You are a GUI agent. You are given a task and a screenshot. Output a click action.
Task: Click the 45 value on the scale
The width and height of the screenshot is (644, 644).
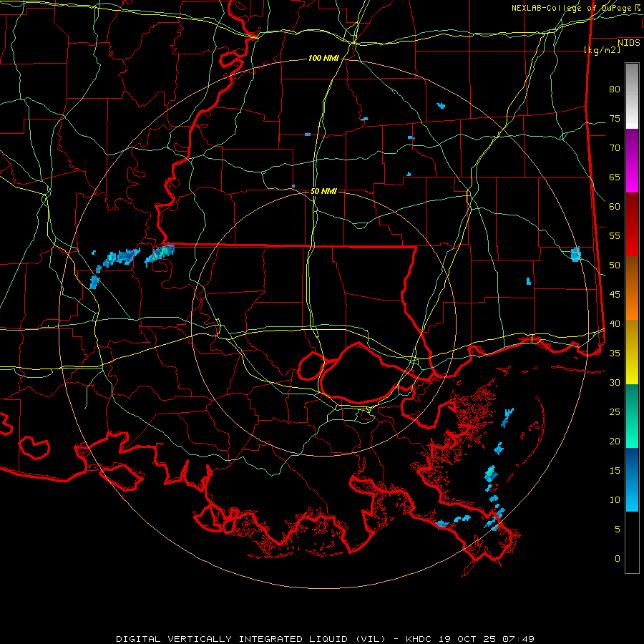[615, 295]
